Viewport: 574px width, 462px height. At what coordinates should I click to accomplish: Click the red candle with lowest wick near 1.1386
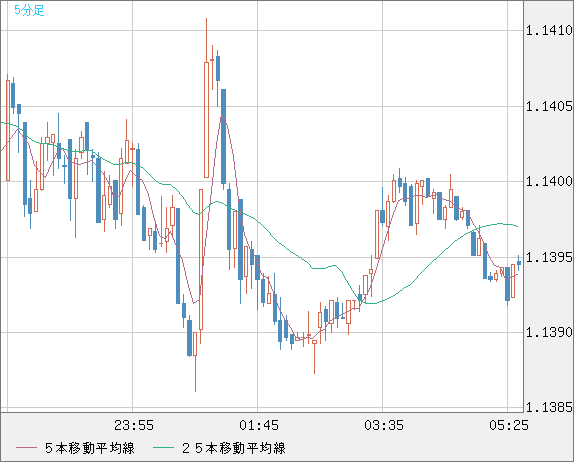(195, 344)
